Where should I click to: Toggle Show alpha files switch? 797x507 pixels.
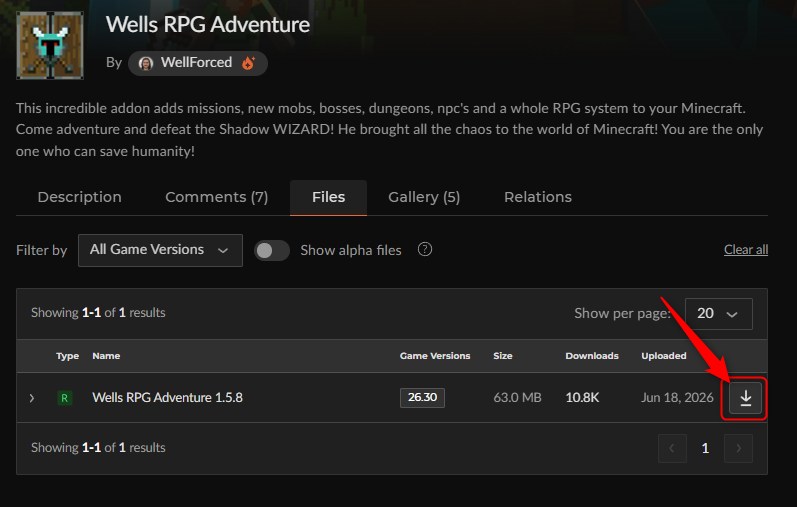[272, 250]
